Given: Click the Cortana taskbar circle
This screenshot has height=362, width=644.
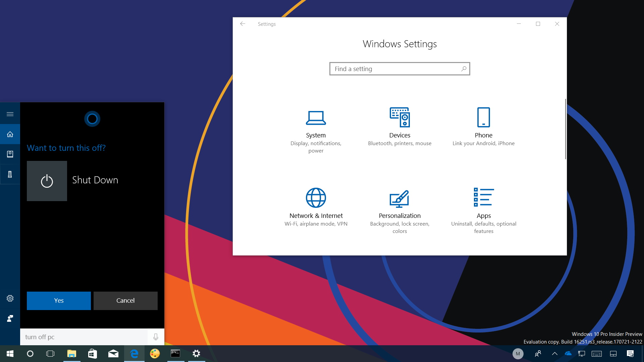Looking at the screenshot, I should pyautogui.click(x=30, y=354).
